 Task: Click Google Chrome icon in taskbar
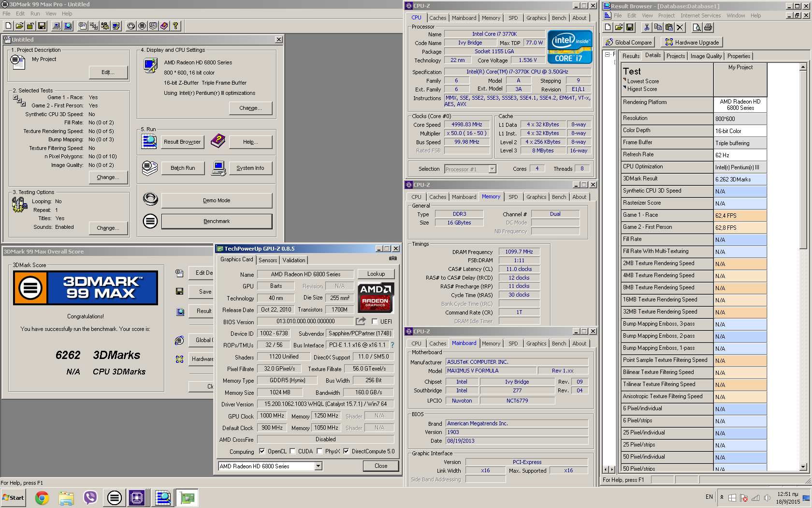coord(42,498)
